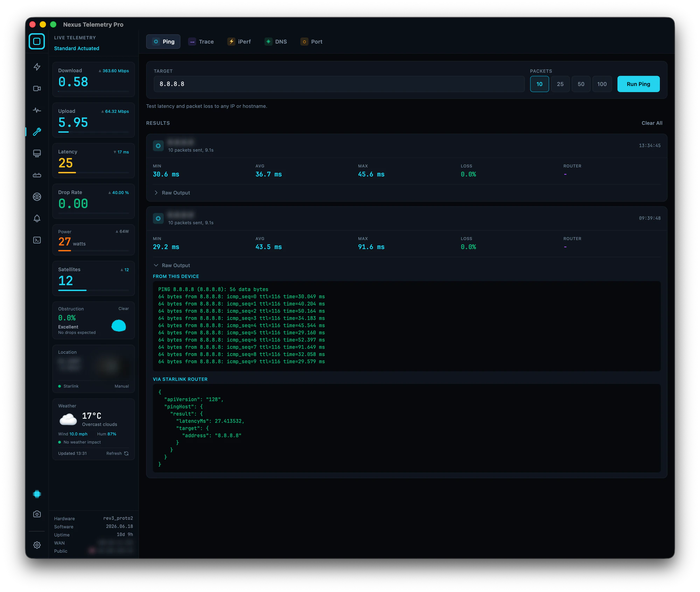
Task: Switch to the Ping tab
Action: pyautogui.click(x=163, y=42)
